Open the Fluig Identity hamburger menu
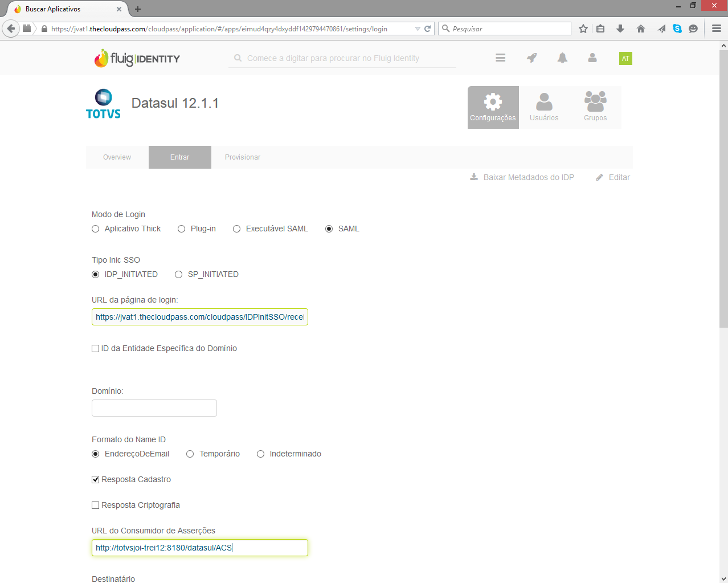 coord(500,58)
